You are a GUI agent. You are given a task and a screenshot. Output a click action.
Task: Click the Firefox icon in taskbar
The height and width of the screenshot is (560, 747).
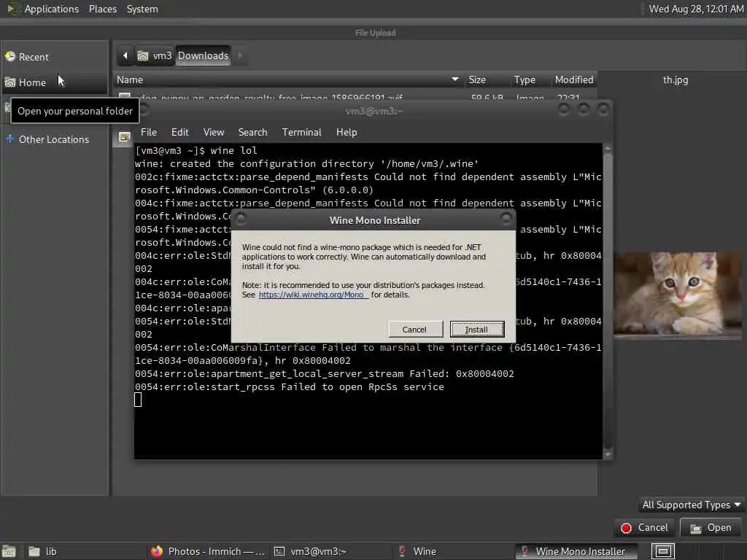pos(157,551)
